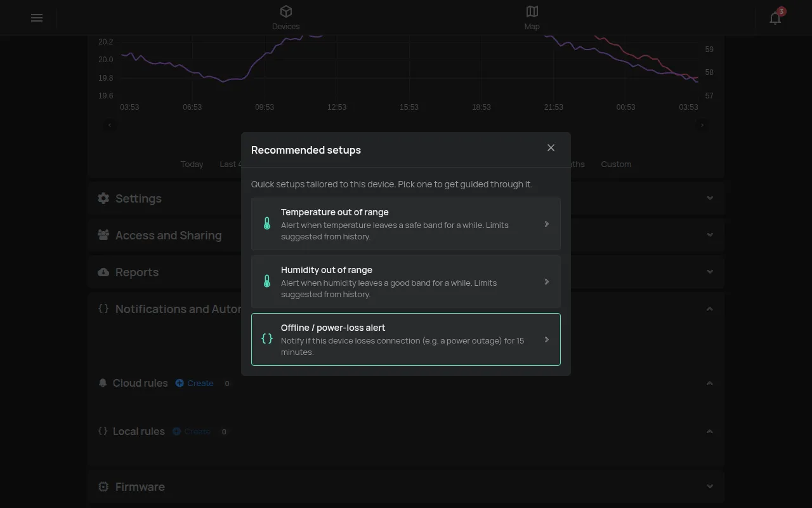
Task: Expand the Reports section chevron
Action: [x=710, y=272]
